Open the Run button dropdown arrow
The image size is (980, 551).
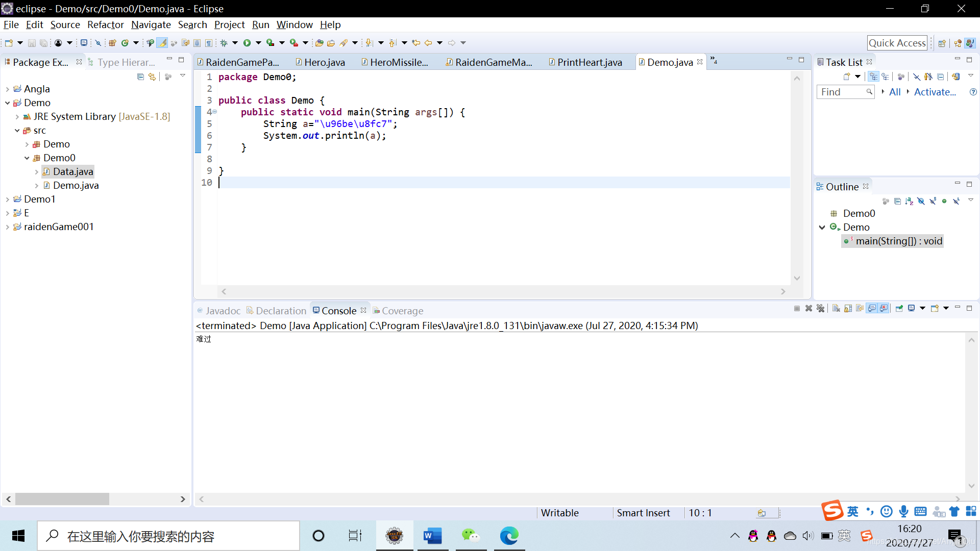(x=258, y=43)
